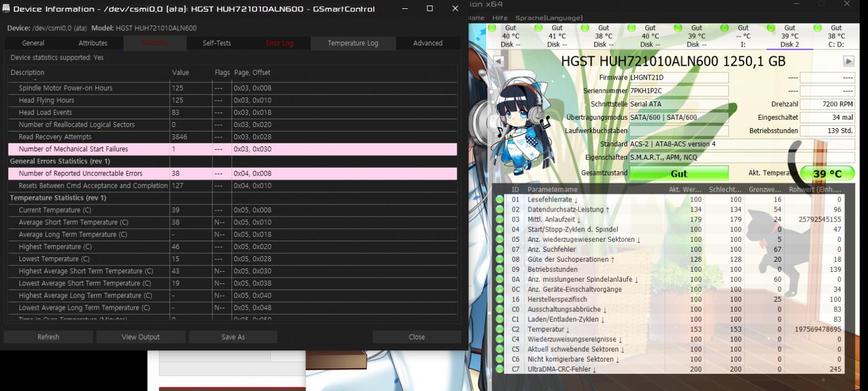Click the Refresh button

(x=48, y=337)
